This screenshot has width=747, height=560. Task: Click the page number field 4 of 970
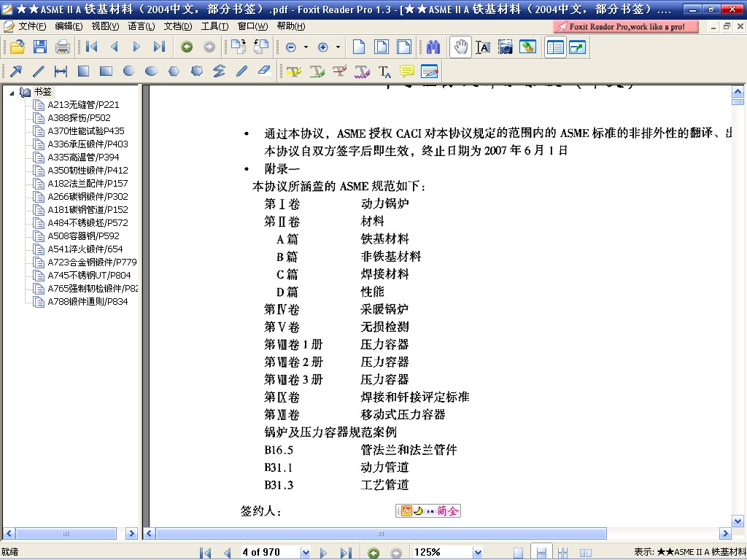270,553
